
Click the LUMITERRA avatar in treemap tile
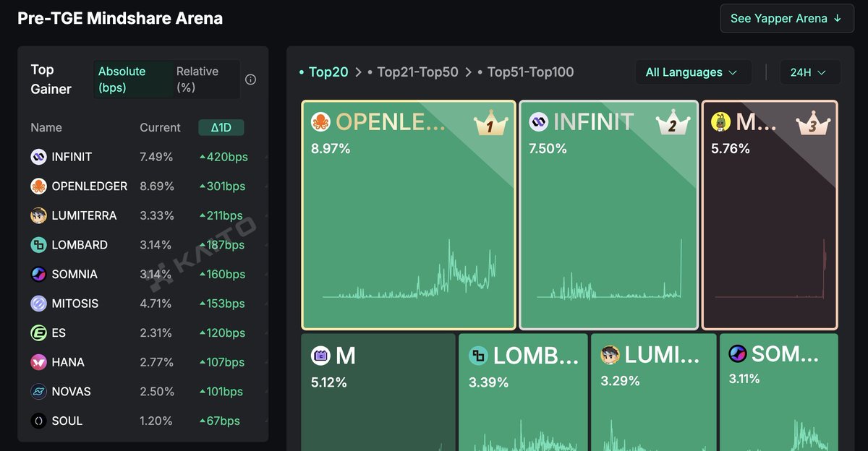(x=610, y=355)
